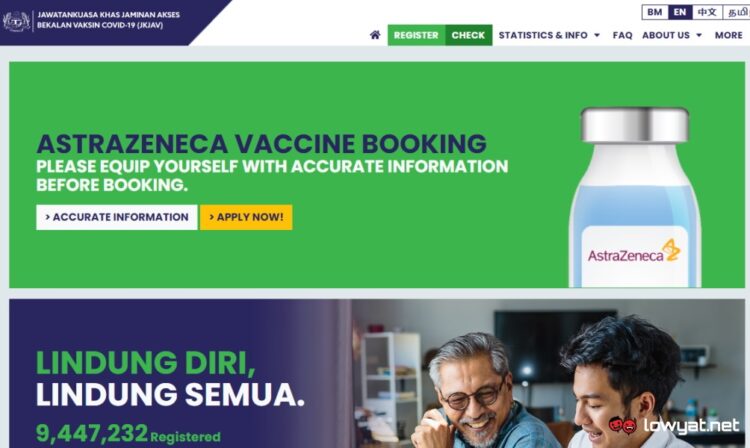Image resolution: width=750 pixels, height=448 pixels.
Task: Expand About Us dropdown menu
Action: pos(672,35)
